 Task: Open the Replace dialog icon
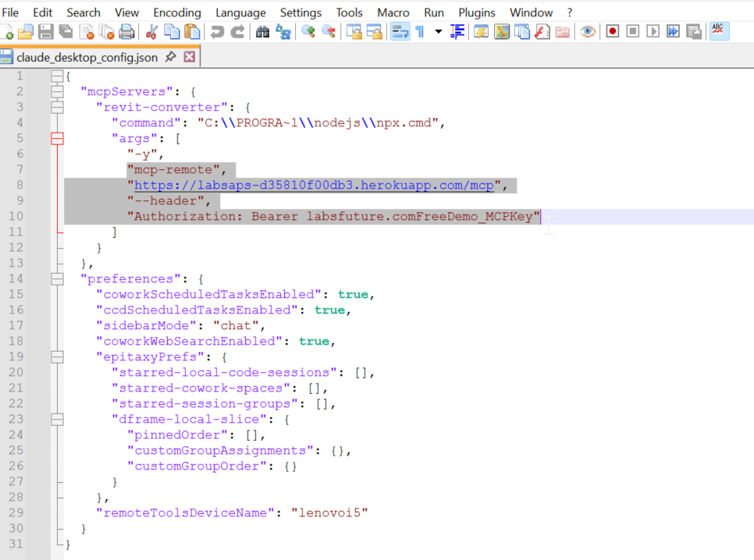pyautogui.click(x=283, y=32)
